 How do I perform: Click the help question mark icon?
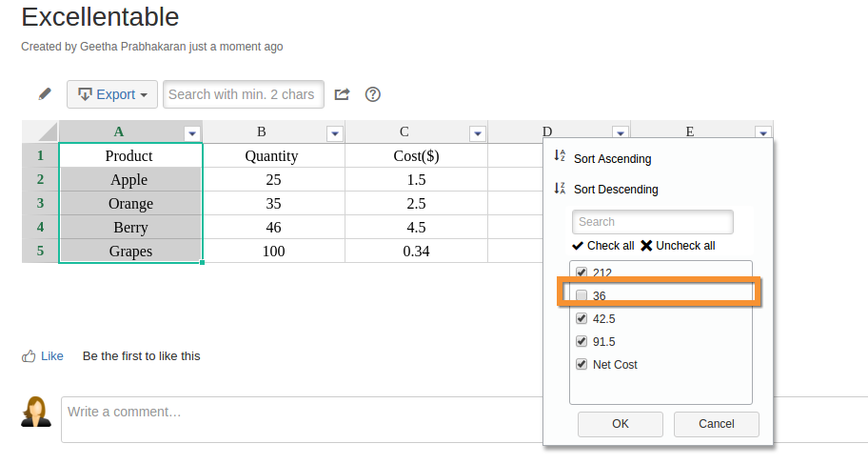pyautogui.click(x=372, y=94)
